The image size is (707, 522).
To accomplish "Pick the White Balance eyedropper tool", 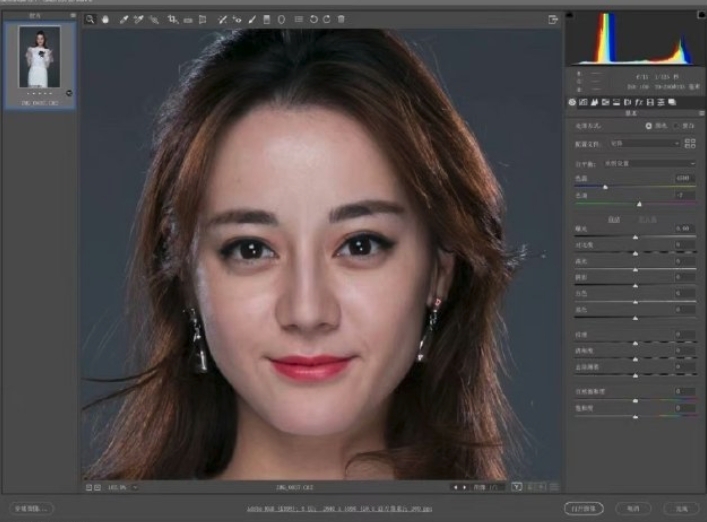I will point(123,19).
